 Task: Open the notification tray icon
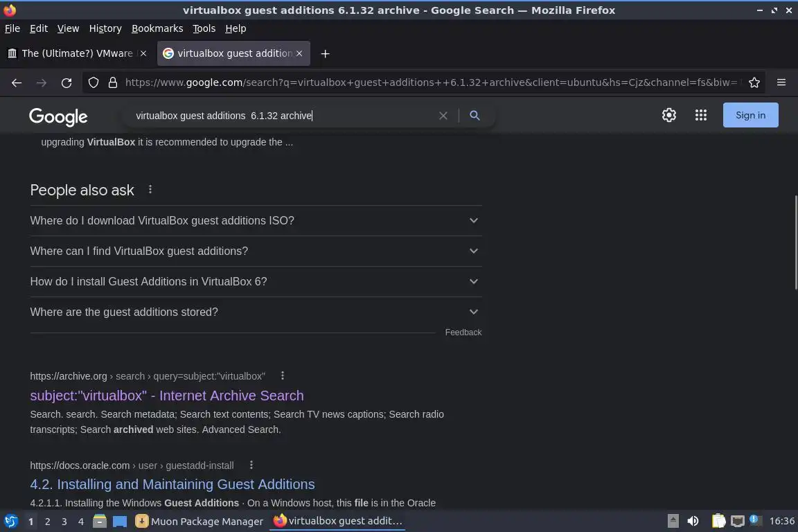755,520
